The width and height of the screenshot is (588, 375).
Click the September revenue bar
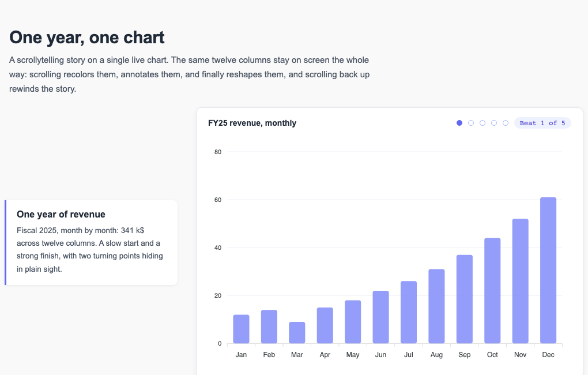465,299
